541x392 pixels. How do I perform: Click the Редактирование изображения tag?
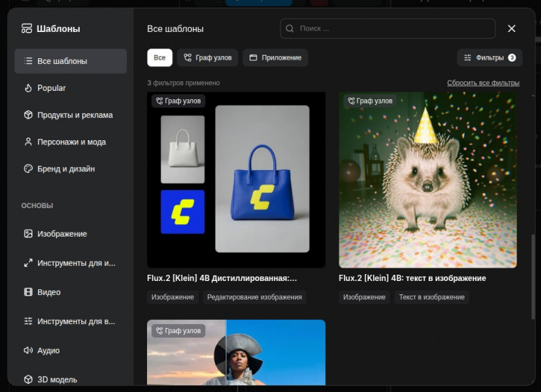point(255,297)
